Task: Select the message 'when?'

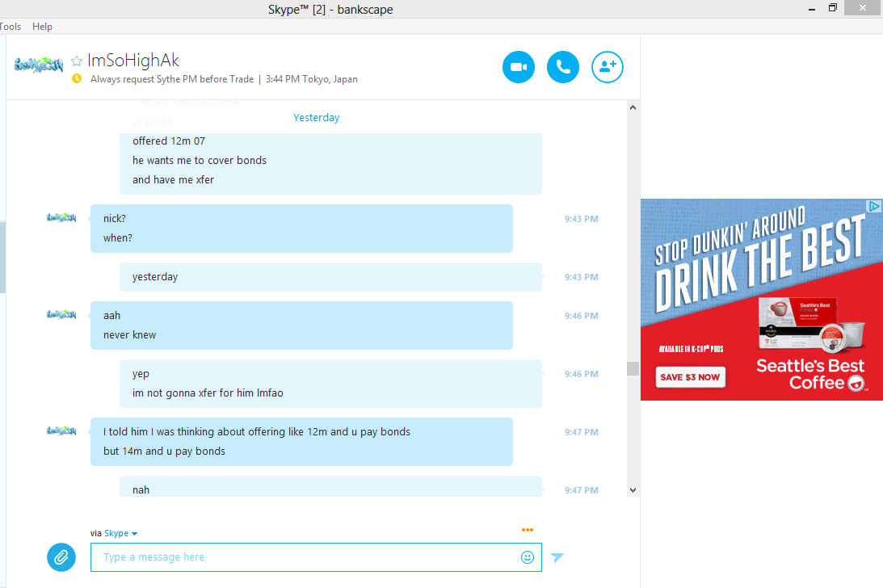Action: 118,237
